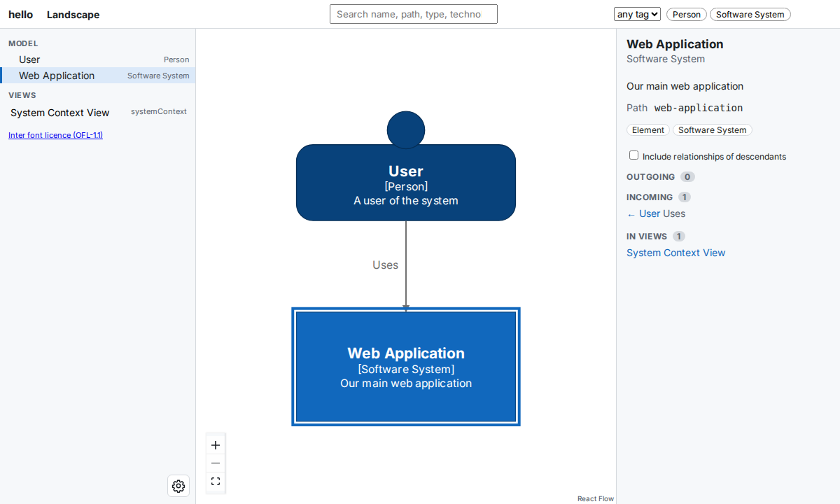Open the Inter font licence link

pos(55,135)
